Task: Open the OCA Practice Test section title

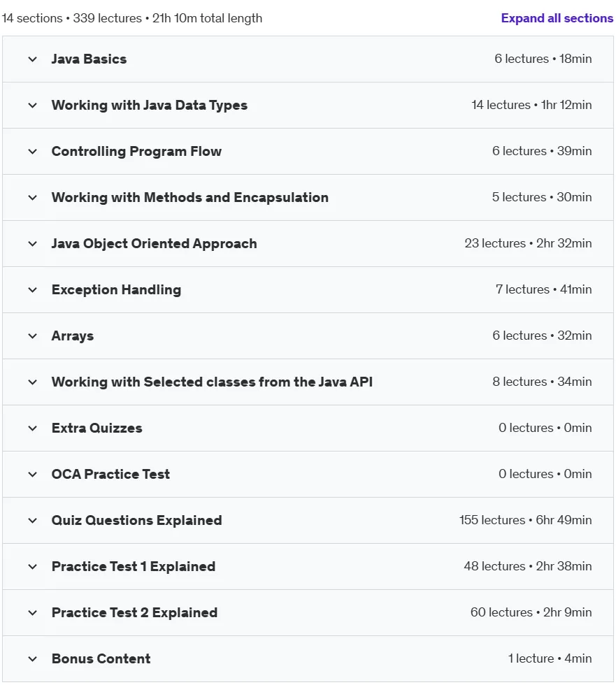Action: pos(110,474)
